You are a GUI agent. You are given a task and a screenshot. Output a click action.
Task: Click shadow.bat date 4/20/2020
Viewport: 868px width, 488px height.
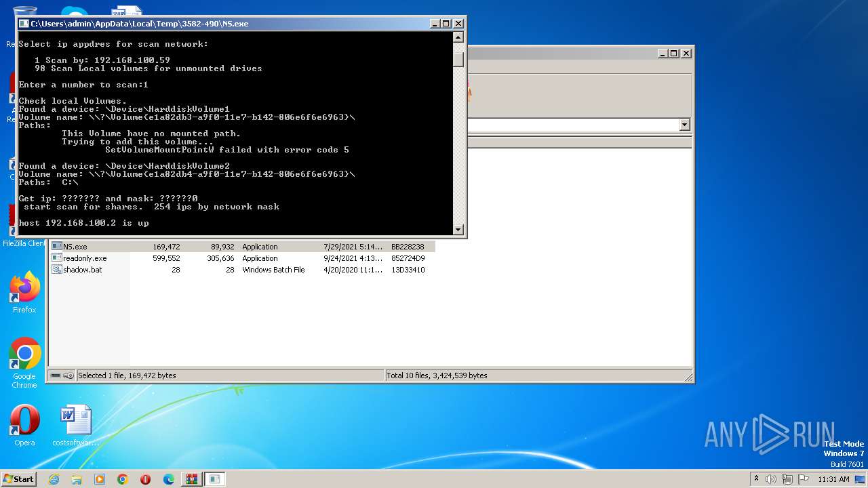(353, 270)
